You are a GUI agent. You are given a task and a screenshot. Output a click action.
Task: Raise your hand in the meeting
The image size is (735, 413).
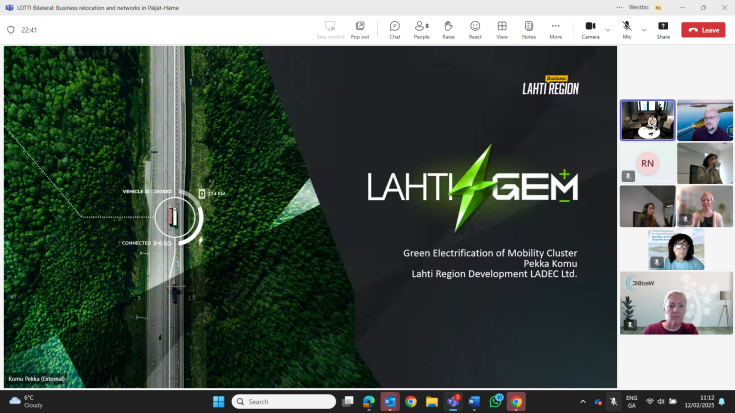point(449,30)
